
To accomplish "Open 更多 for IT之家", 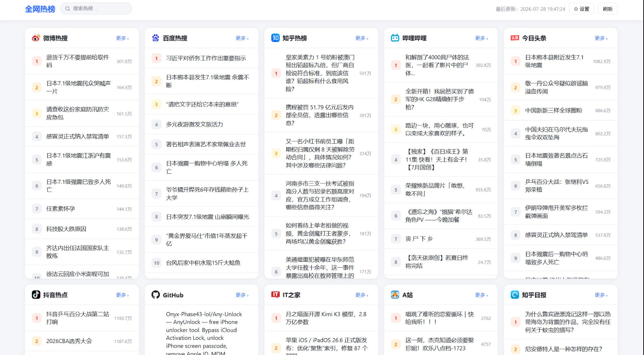I will click(362, 295).
